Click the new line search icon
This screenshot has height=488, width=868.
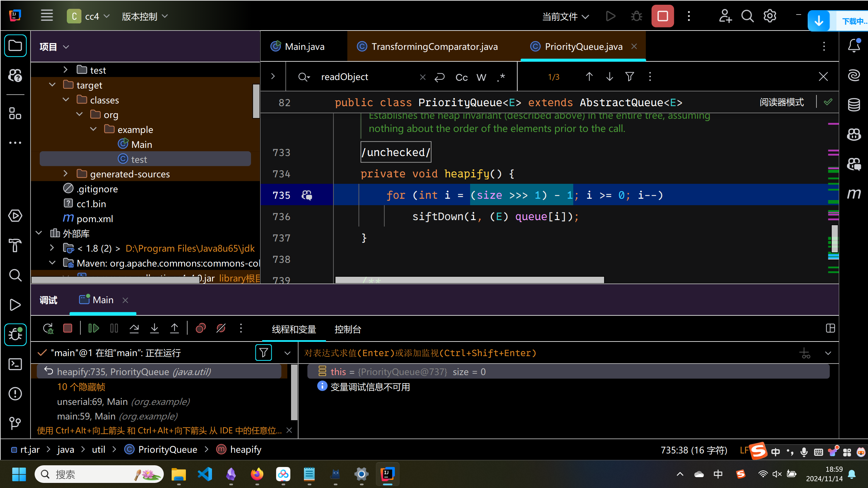[440, 77]
